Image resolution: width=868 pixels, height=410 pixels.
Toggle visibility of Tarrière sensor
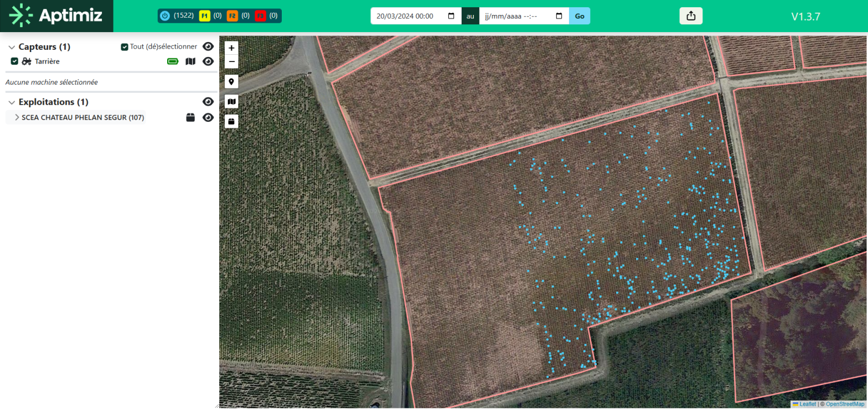tap(208, 61)
